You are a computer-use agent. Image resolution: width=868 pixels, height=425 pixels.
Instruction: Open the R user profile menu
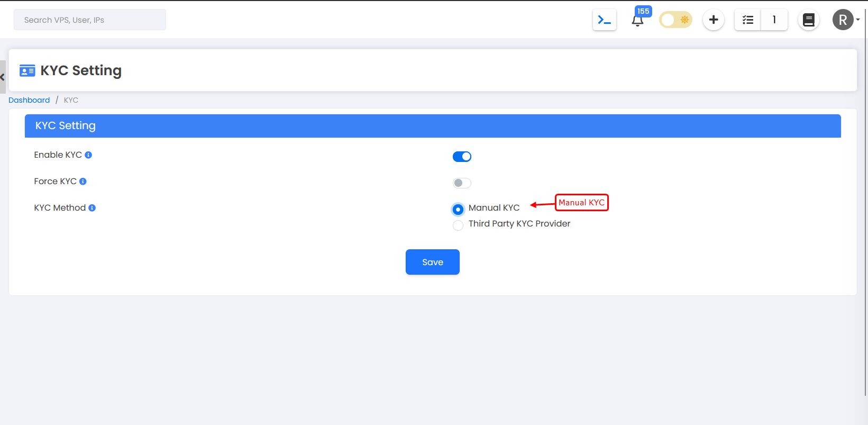pyautogui.click(x=845, y=20)
